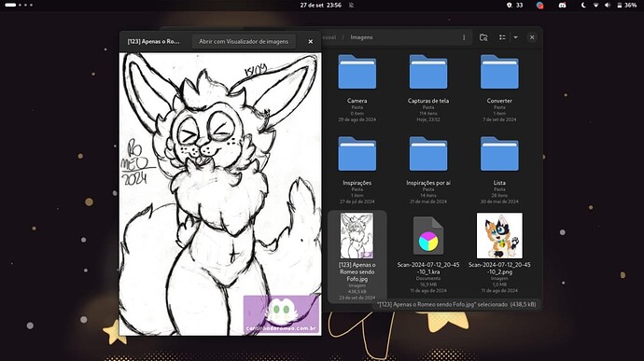This screenshot has width=644, height=361.
Task: Select the Apenas o Romeo sendo Fofo.jpg thumbnail
Action: pyautogui.click(x=357, y=235)
